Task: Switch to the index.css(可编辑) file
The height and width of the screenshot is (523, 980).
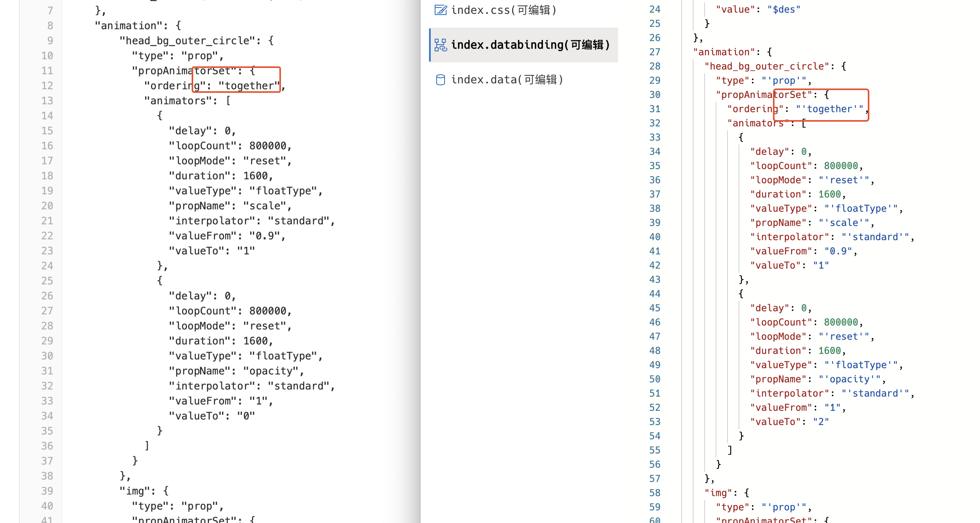Action: 504,10
